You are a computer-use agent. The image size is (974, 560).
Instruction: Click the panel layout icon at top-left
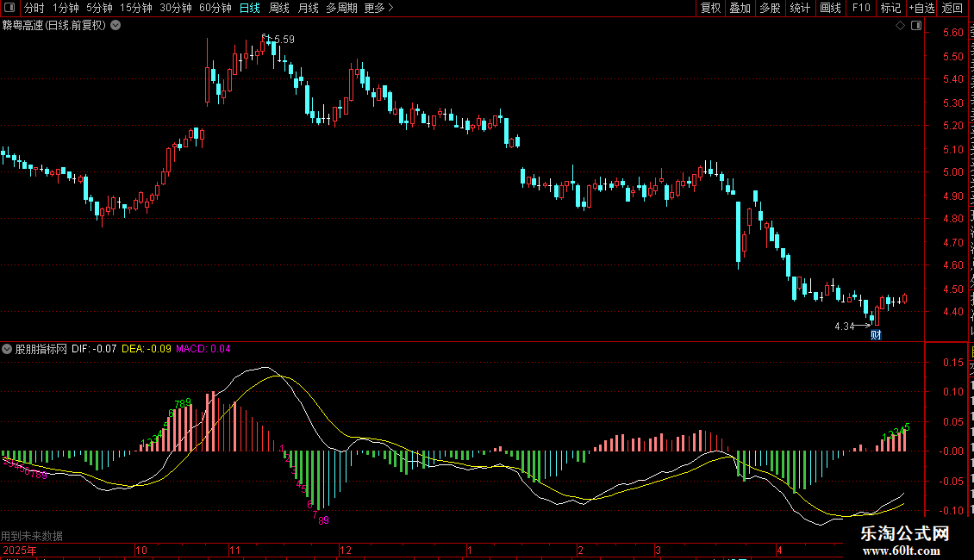[9, 8]
